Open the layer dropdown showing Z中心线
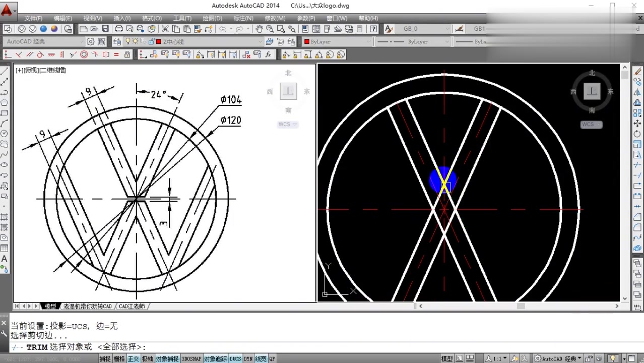The width and height of the screenshot is (644, 363). tap(261, 41)
